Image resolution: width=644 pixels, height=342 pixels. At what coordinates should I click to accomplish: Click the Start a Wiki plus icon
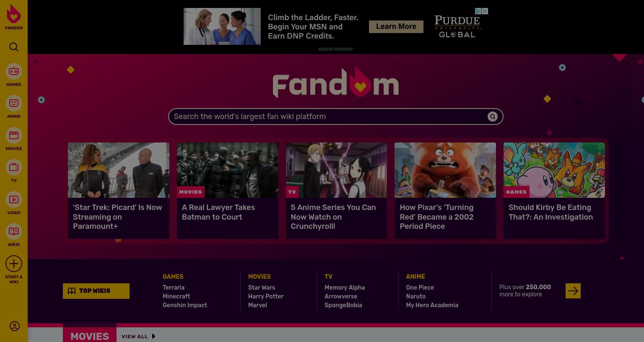14,264
